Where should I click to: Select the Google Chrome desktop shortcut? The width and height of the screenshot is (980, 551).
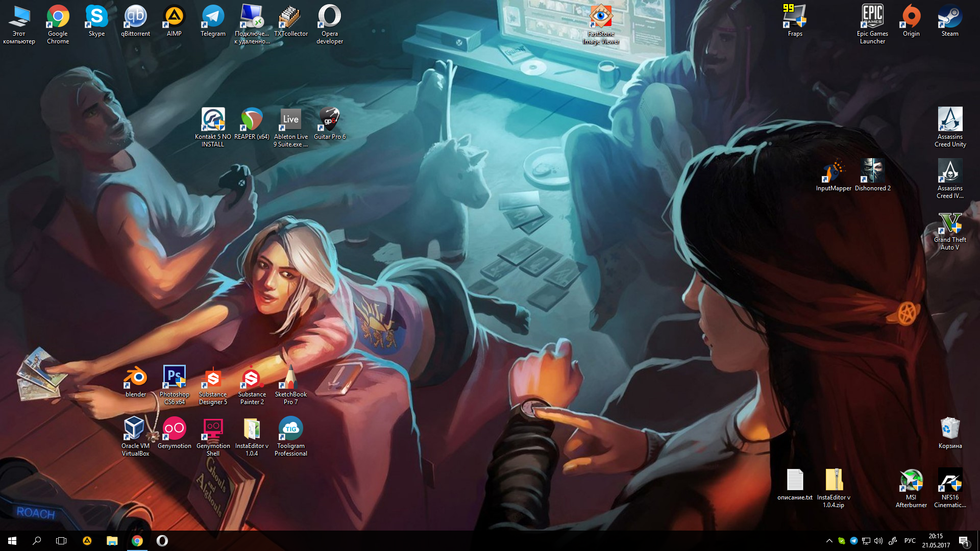tap(58, 24)
